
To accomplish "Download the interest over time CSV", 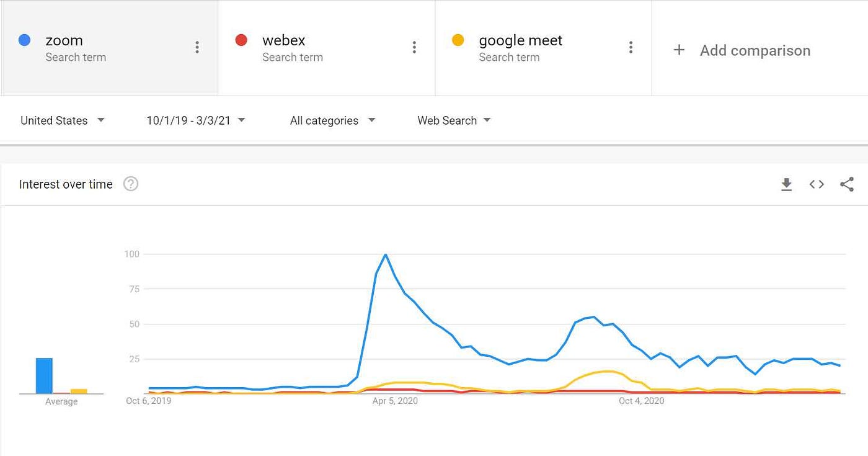I will coord(786,184).
